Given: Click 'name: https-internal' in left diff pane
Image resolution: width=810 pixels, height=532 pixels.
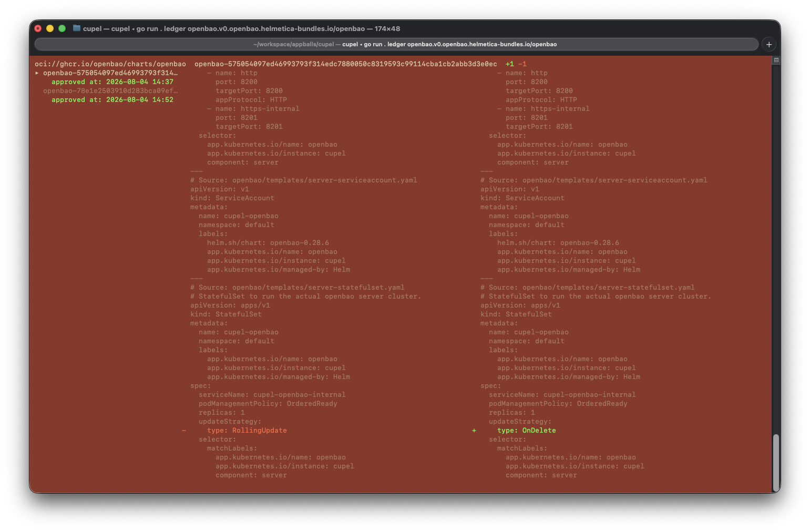Looking at the screenshot, I should tap(258, 109).
